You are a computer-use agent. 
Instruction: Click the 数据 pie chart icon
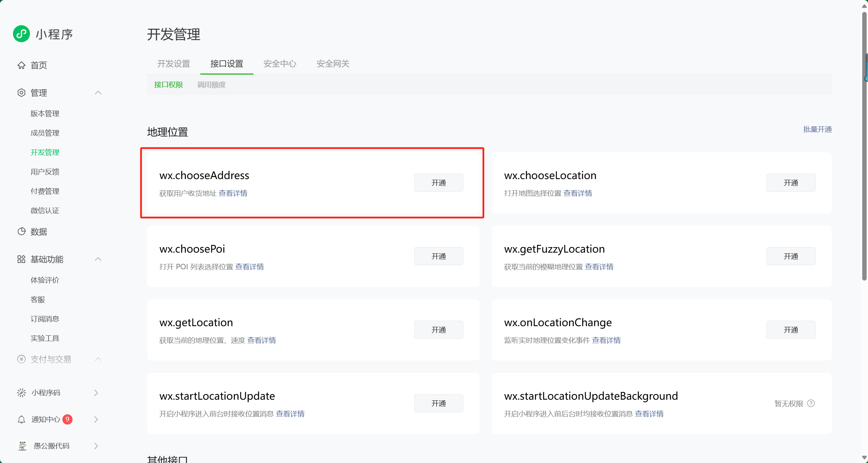point(21,231)
